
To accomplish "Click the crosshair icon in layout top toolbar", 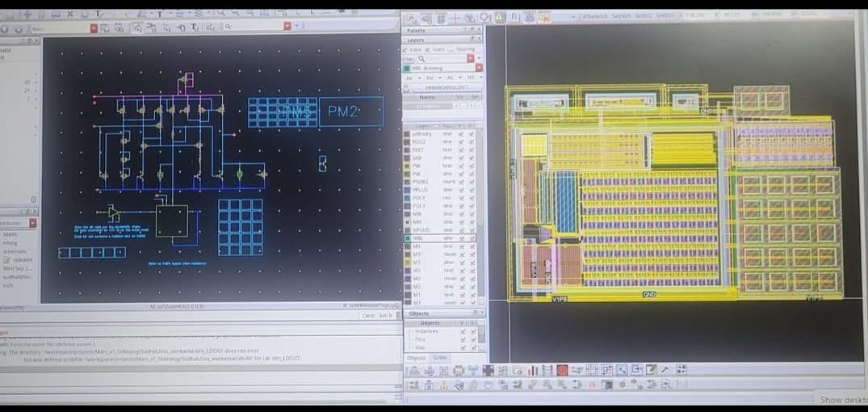I will (x=457, y=18).
